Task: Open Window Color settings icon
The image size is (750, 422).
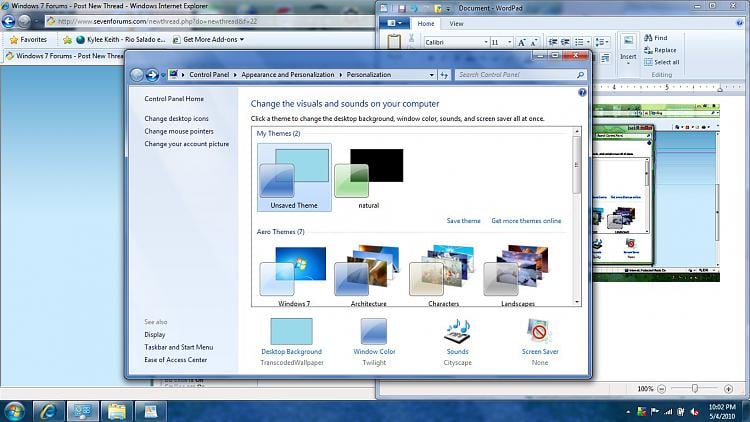Action: point(374,331)
